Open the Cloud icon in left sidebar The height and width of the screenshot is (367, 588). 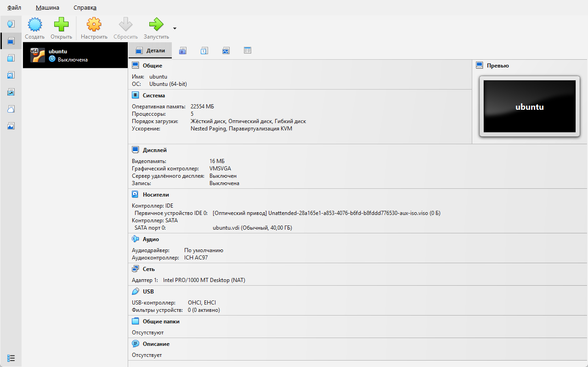(x=11, y=109)
